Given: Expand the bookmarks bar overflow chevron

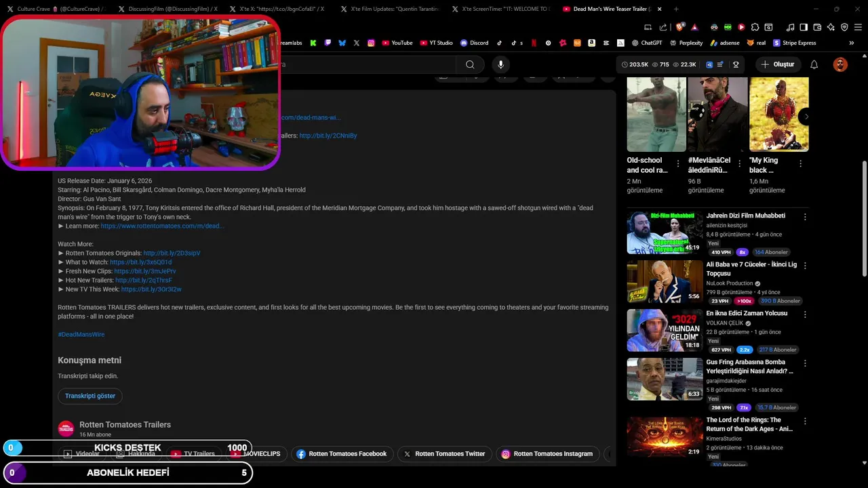Looking at the screenshot, I should point(851,43).
